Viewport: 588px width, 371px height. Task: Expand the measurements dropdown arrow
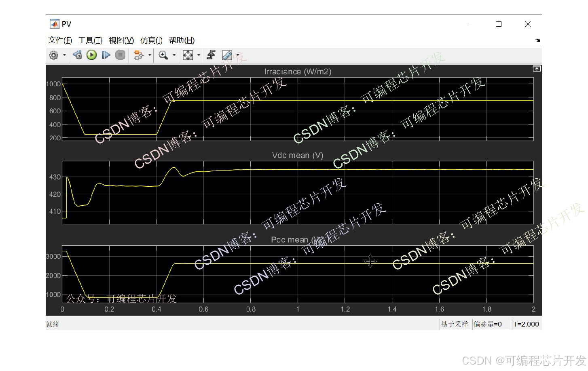pos(238,55)
